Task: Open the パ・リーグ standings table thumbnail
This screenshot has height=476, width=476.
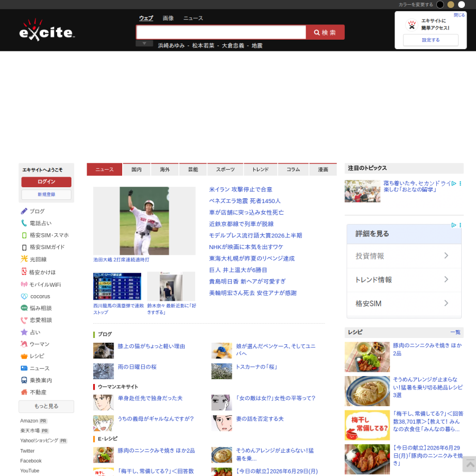Action: tap(117, 286)
